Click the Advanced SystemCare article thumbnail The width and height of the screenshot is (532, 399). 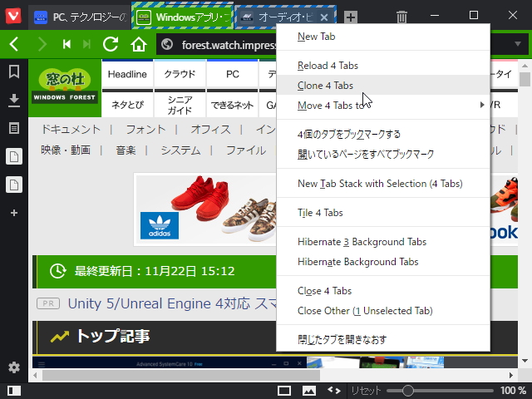(x=170, y=362)
